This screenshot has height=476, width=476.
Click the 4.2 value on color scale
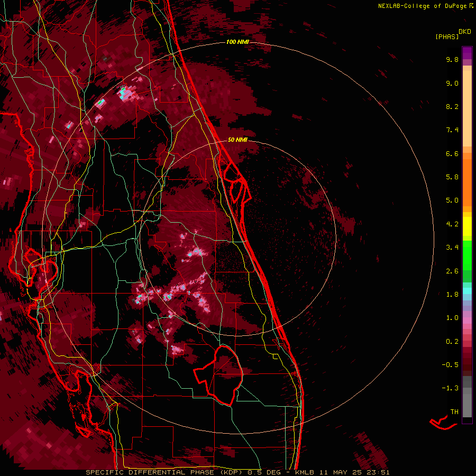point(452,224)
